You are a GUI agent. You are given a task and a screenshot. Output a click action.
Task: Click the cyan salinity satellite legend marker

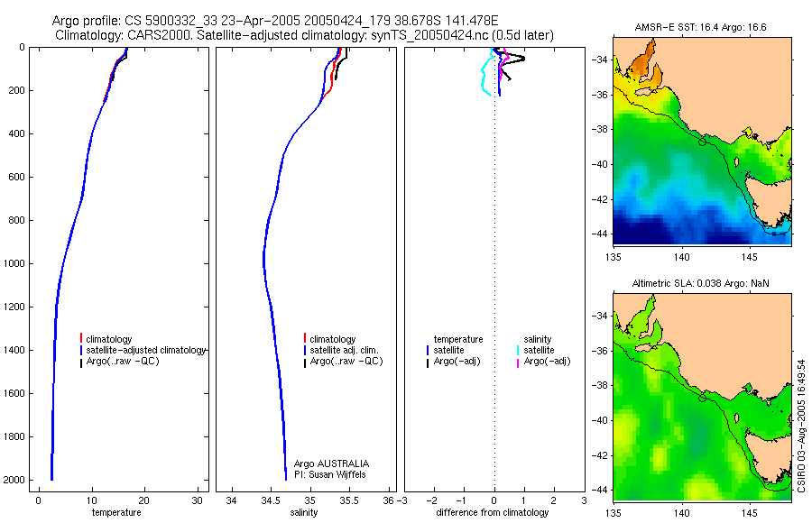pyautogui.click(x=518, y=350)
